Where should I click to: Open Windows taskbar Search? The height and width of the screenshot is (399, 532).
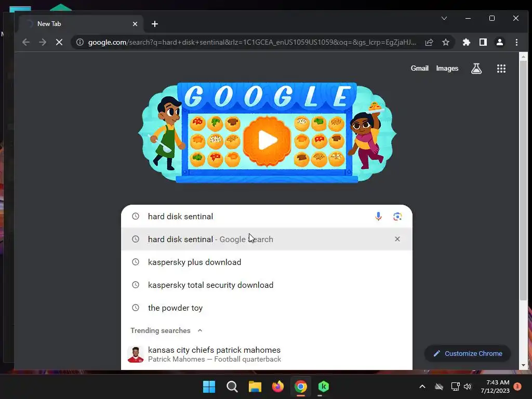232,387
